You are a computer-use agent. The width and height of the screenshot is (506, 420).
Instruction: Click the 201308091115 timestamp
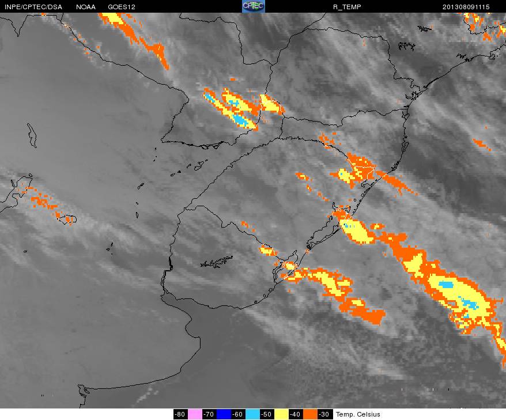[466, 7]
